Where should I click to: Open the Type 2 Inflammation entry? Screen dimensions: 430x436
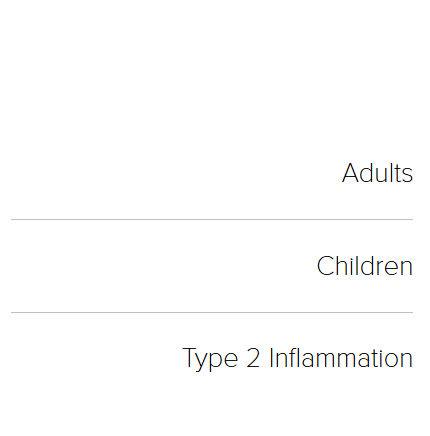[x=298, y=359]
